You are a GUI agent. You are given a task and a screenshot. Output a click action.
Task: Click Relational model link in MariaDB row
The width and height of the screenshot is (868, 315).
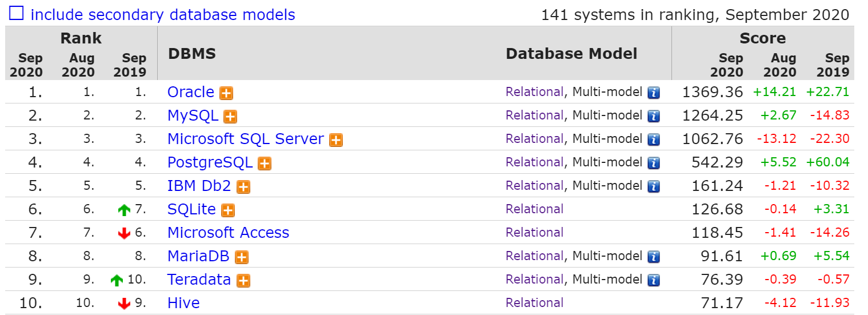(534, 256)
